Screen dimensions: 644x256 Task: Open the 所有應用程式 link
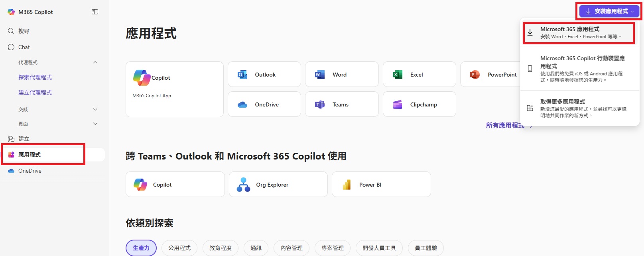pos(505,126)
